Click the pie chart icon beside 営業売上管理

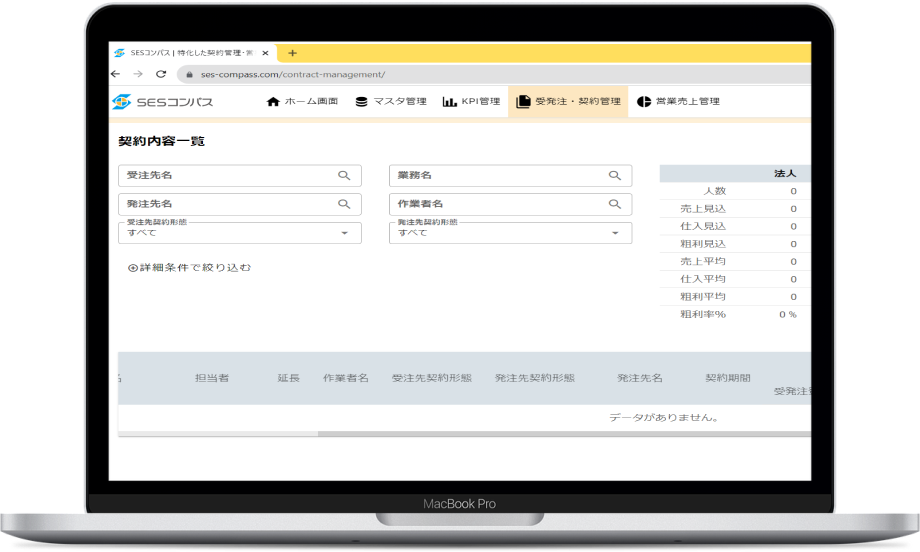tap(644, 101)
